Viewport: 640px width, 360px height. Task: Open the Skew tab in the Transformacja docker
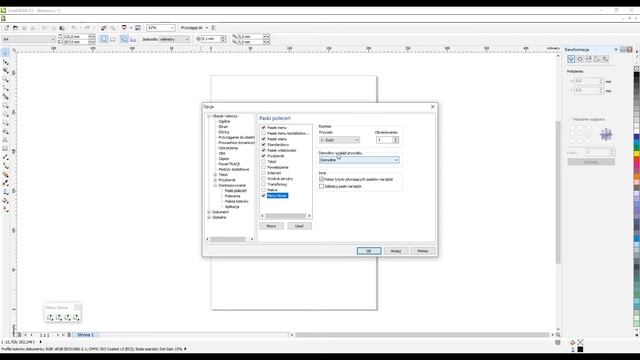605,59
